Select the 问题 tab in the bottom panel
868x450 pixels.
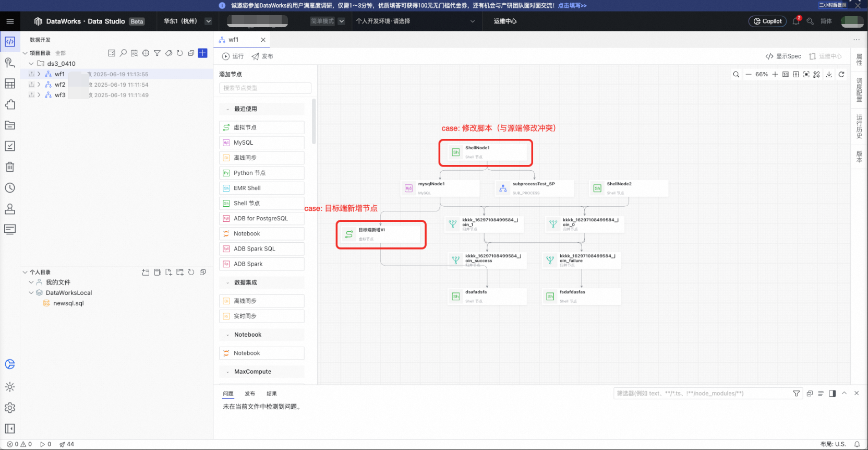(228, 394)
